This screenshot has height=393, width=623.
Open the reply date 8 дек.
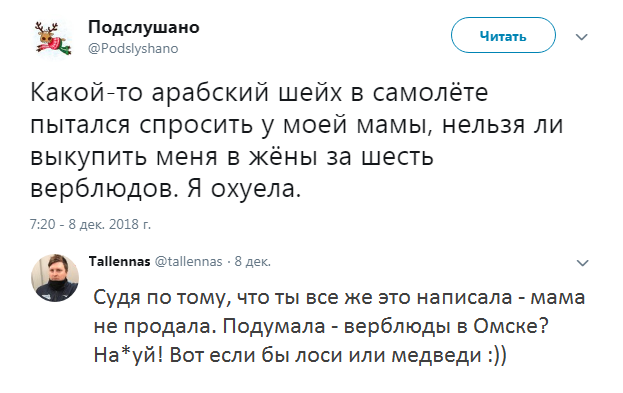pyautogui.click(x=253, y=261)
